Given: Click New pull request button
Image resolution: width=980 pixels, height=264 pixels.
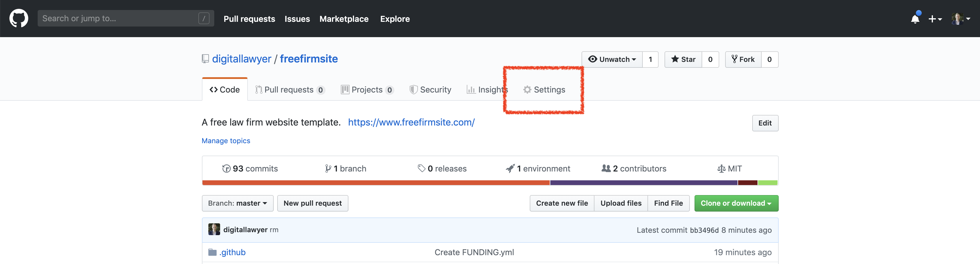Looking at the screenshot, I should tap(312, 203).
